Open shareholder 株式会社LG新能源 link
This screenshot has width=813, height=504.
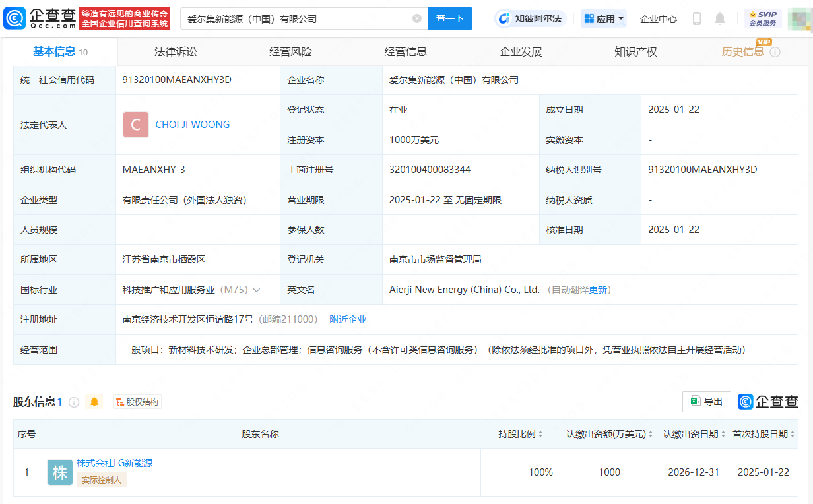coord(115,463)
